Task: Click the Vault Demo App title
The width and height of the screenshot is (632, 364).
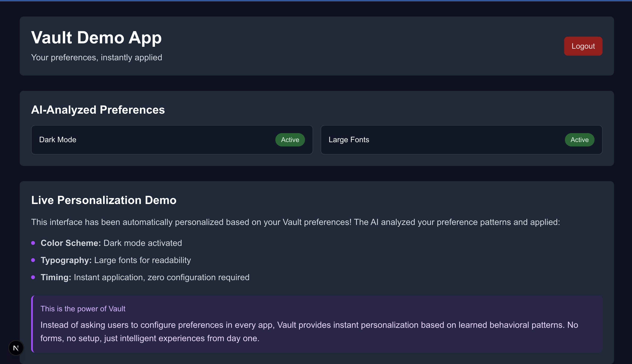Action: [96, 37]
